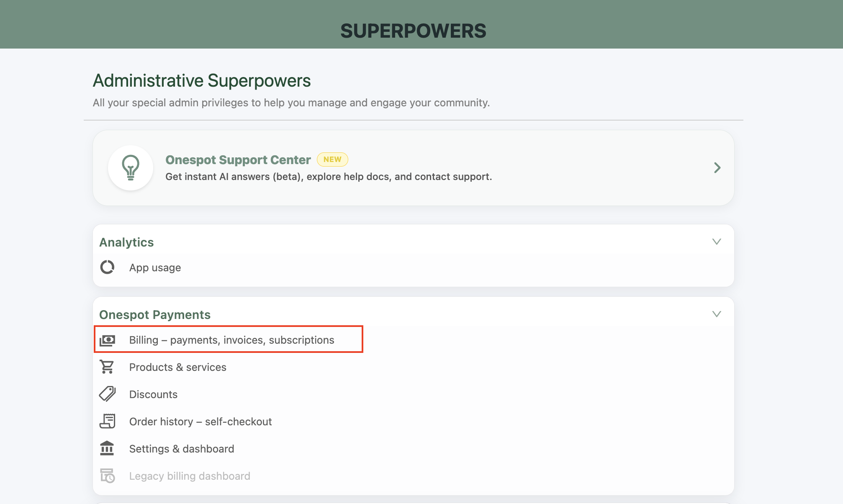Open Products & services

tap(177, 367)
